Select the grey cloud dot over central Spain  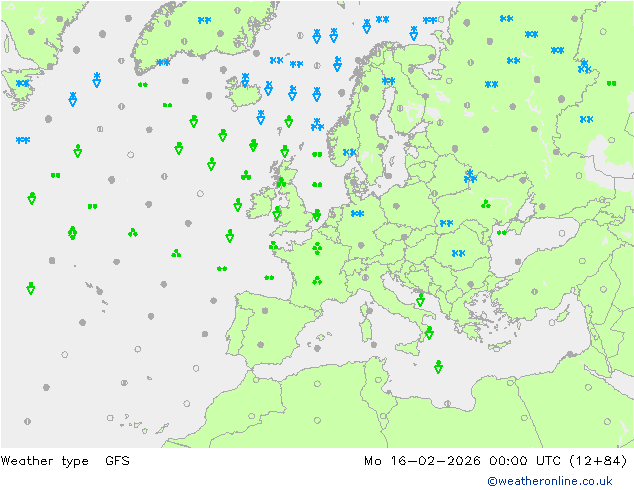[x=265, y=310]
